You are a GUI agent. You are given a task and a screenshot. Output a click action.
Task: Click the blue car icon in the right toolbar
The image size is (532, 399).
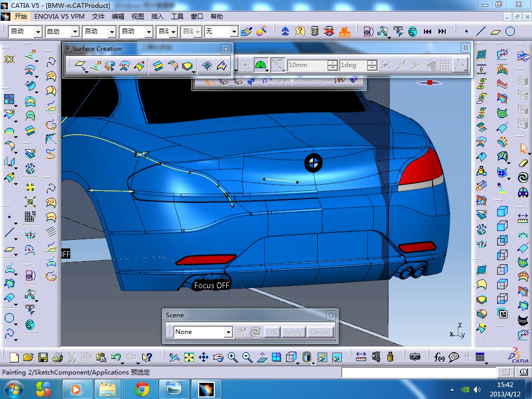click(524, 192)
